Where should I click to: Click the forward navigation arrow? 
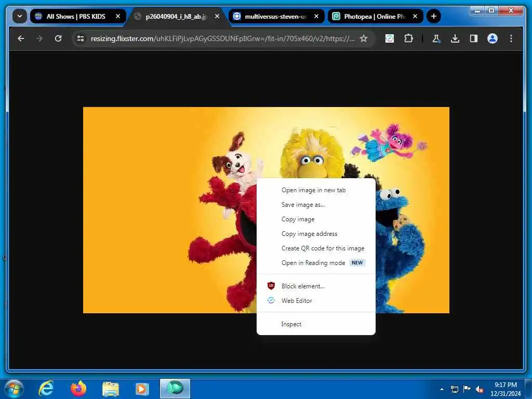[39, 38]
